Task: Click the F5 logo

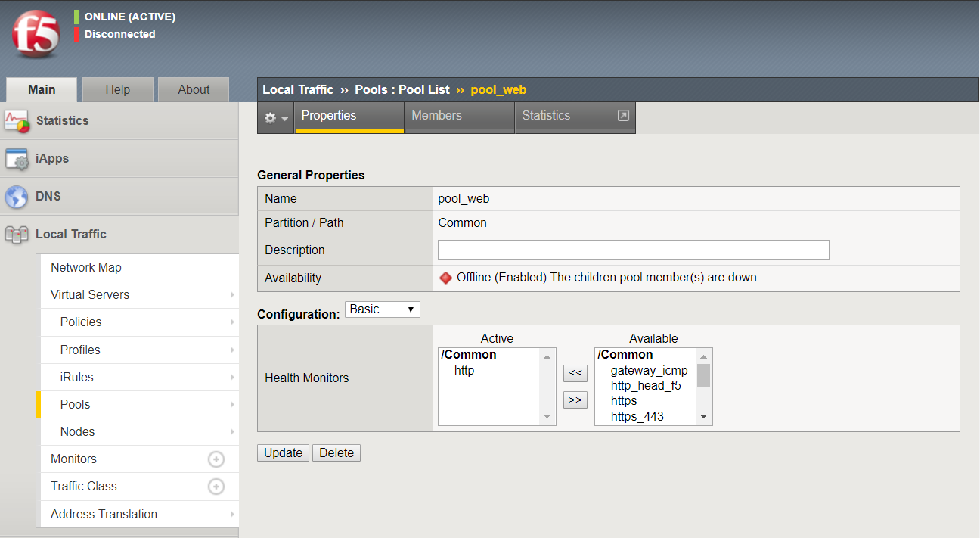Action: pos(36,34)
